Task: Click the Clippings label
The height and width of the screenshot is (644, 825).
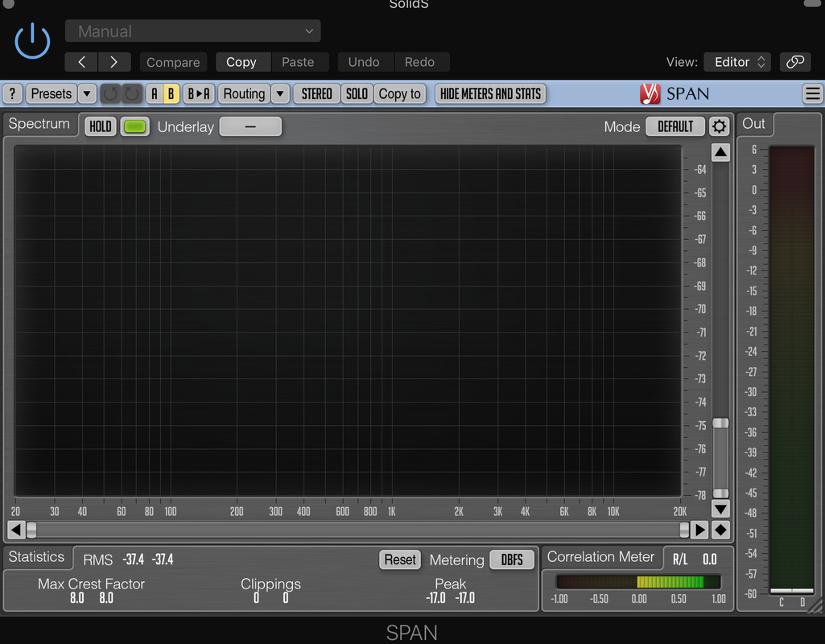Action: [271, 584]
